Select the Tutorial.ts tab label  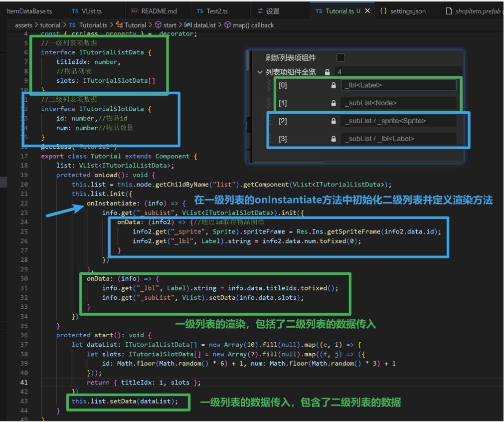click(x=340, y=11)
